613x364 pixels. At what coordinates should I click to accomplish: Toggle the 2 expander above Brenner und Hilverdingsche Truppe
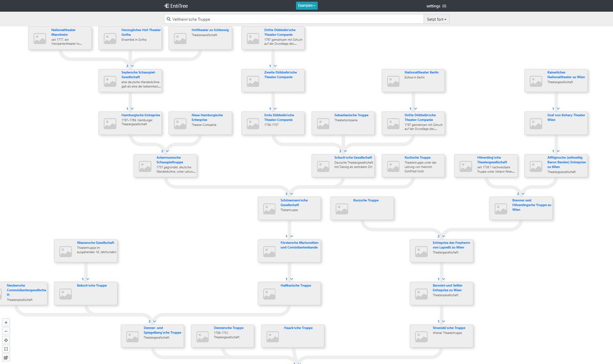tap(521, 193)
